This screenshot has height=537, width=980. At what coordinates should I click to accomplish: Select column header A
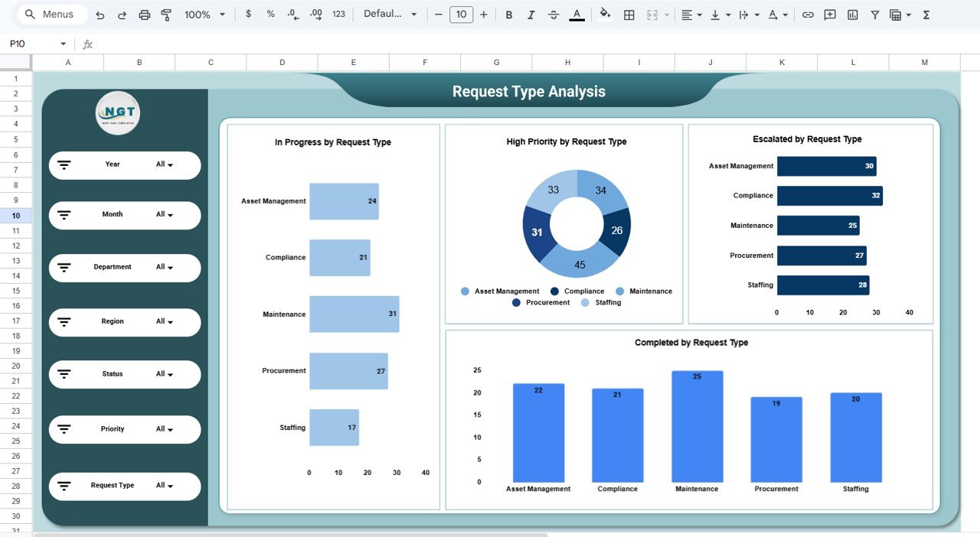click(68, 63)
